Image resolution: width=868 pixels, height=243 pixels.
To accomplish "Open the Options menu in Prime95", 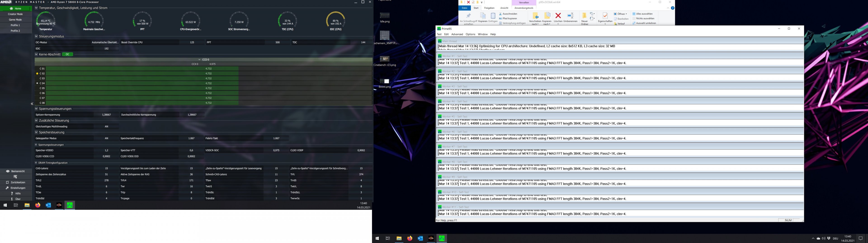I will coord(470,34).
